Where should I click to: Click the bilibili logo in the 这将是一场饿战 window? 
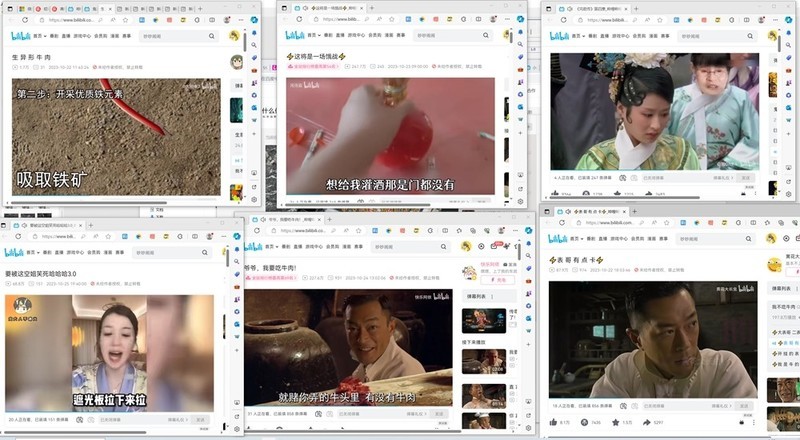(295, 35)
